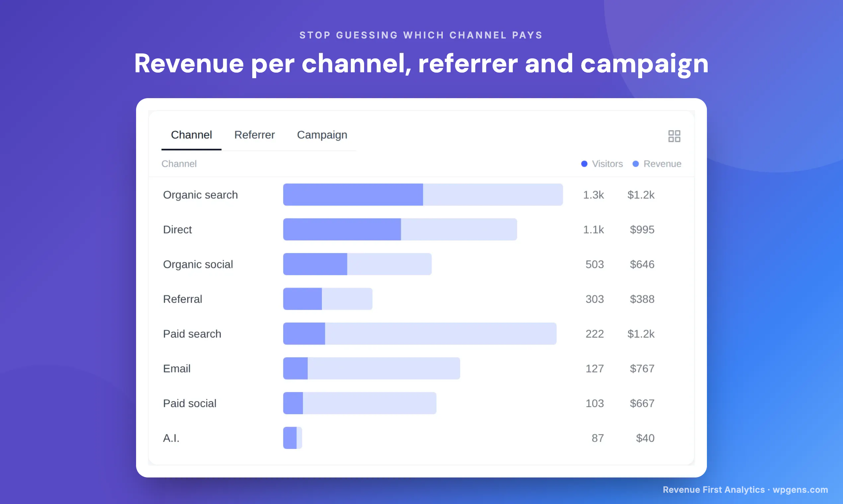Click the Paid search bar
The height and width of the screenshot is (504, 843).
420,334
